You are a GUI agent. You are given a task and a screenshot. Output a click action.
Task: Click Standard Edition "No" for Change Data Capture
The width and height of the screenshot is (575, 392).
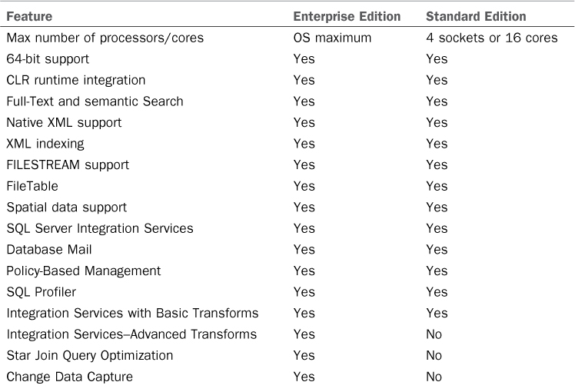434,377
